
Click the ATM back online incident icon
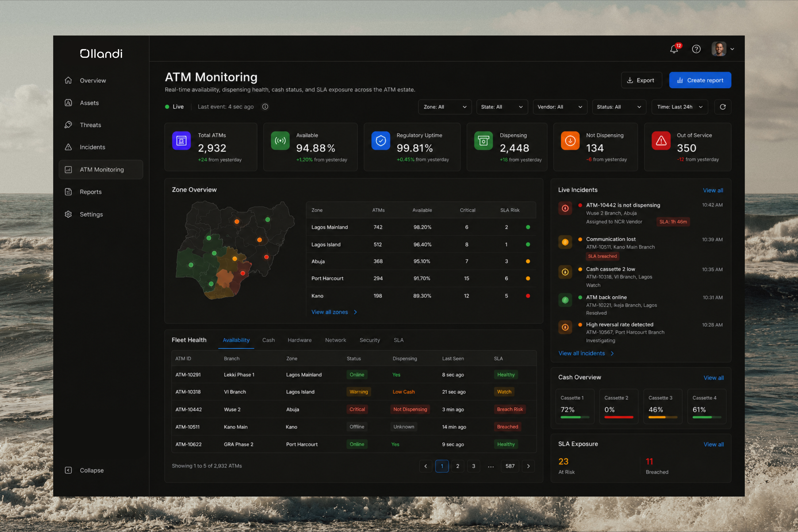click(x=565, y=300)
